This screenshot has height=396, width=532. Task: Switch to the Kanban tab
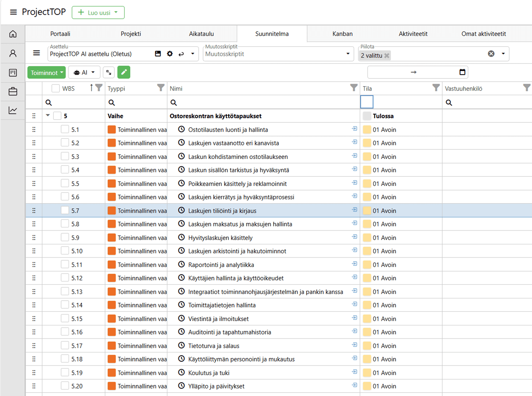342,34
